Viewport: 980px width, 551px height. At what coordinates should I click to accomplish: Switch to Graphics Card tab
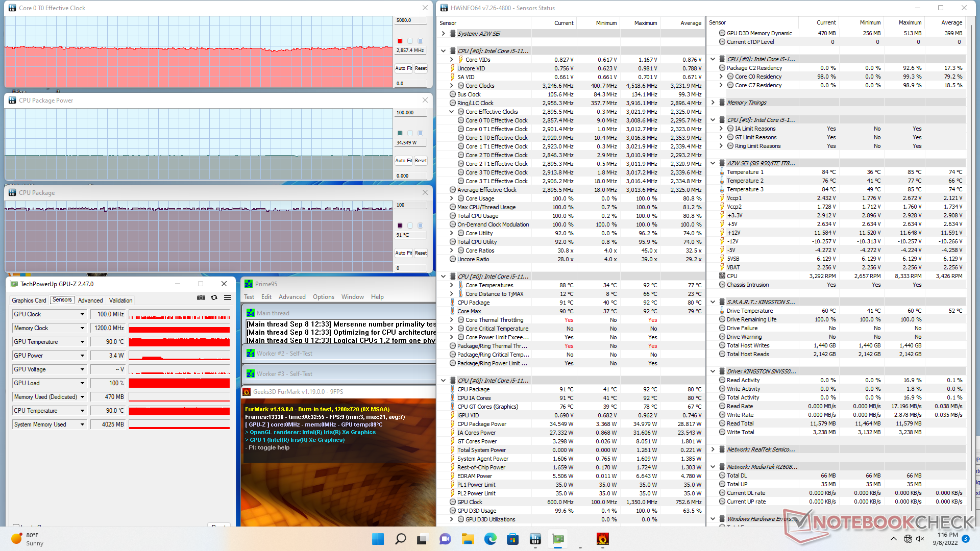29,300
